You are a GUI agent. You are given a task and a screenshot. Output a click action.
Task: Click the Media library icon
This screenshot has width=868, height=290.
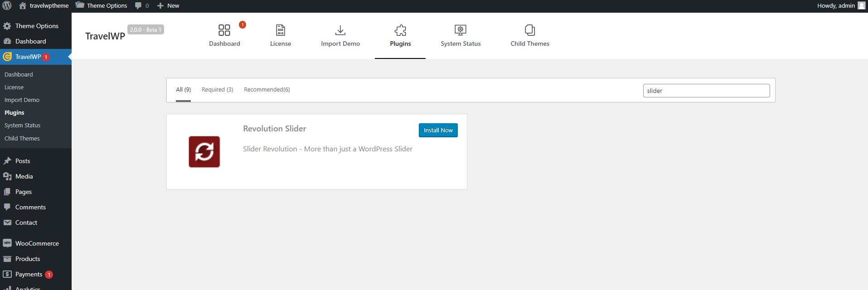pos(7,176)
